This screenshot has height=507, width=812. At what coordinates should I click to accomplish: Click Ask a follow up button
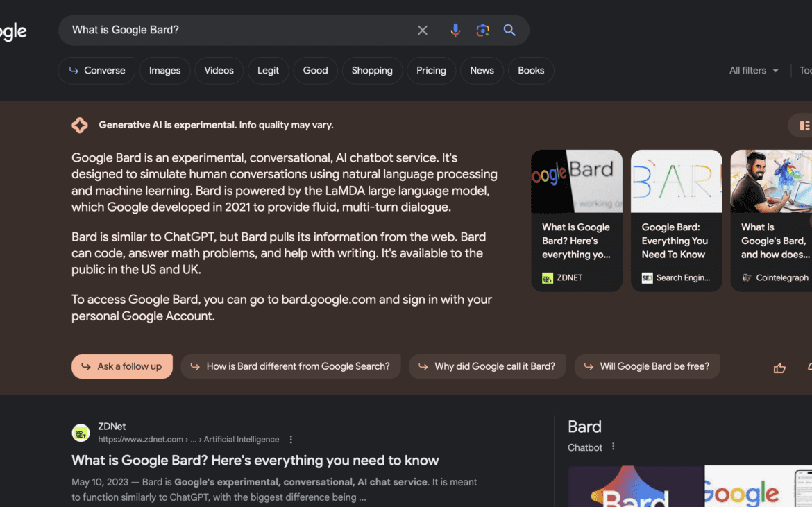point(121,366)
